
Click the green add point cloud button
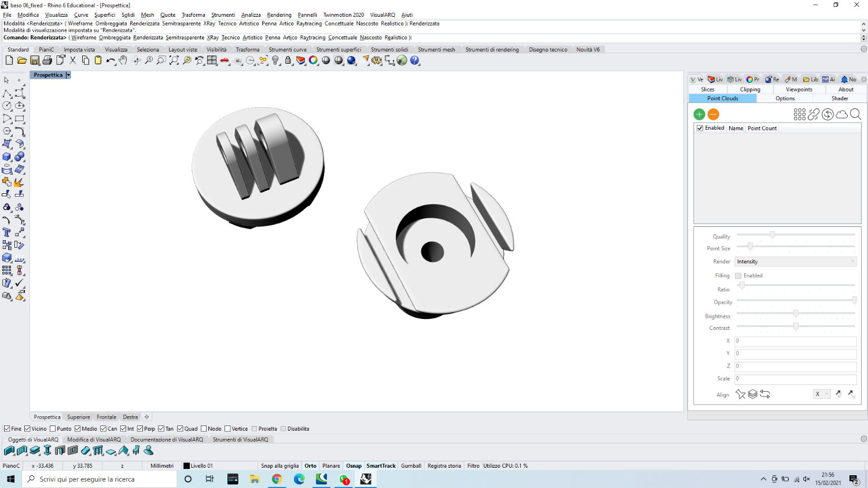[699, 115]
